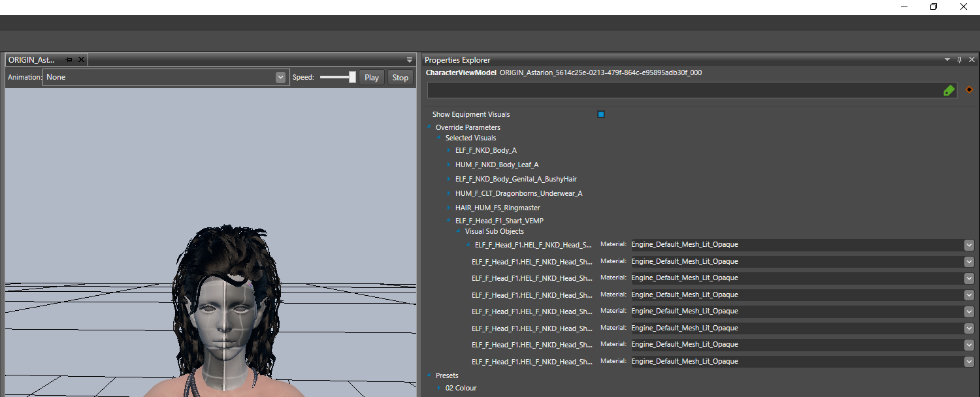Viewport: 980px width, 397px height.
Task: Open the document list arrow in the character view pane
Action: [410, 59]
